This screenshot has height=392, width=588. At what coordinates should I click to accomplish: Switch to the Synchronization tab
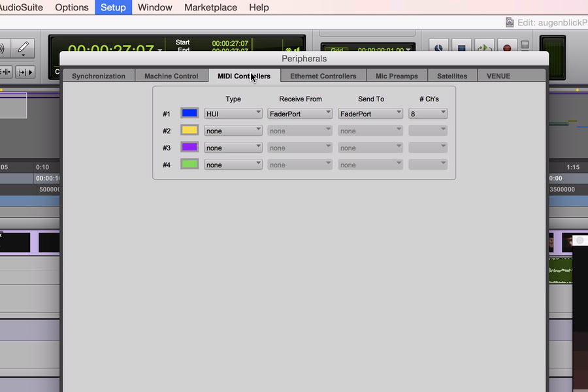click(99, 76)
